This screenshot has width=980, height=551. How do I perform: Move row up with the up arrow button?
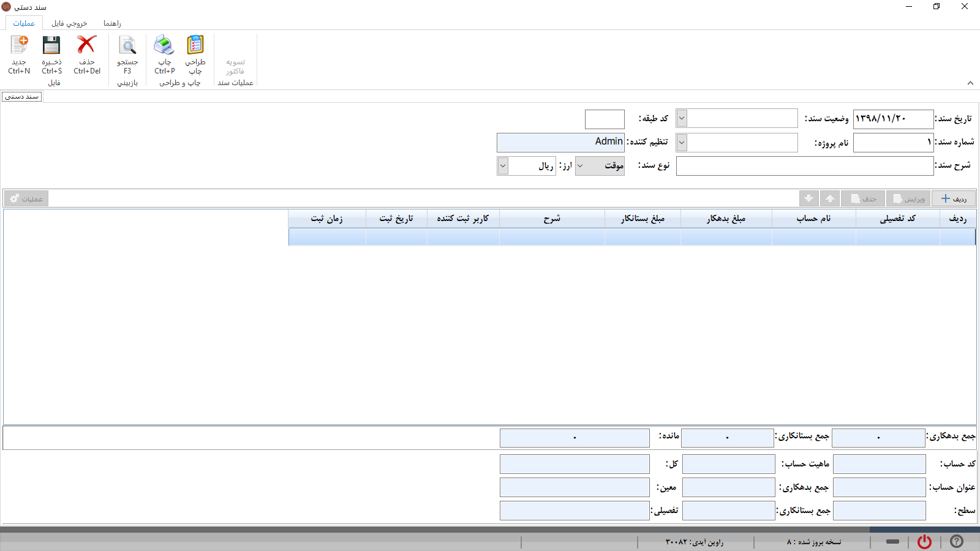[x=830, y=198]
